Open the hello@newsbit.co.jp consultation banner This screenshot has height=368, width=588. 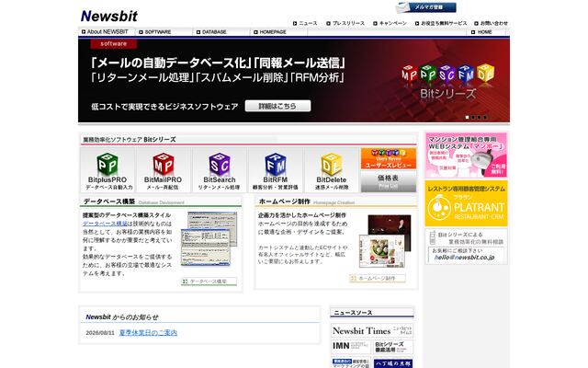[x=466, y=247]
